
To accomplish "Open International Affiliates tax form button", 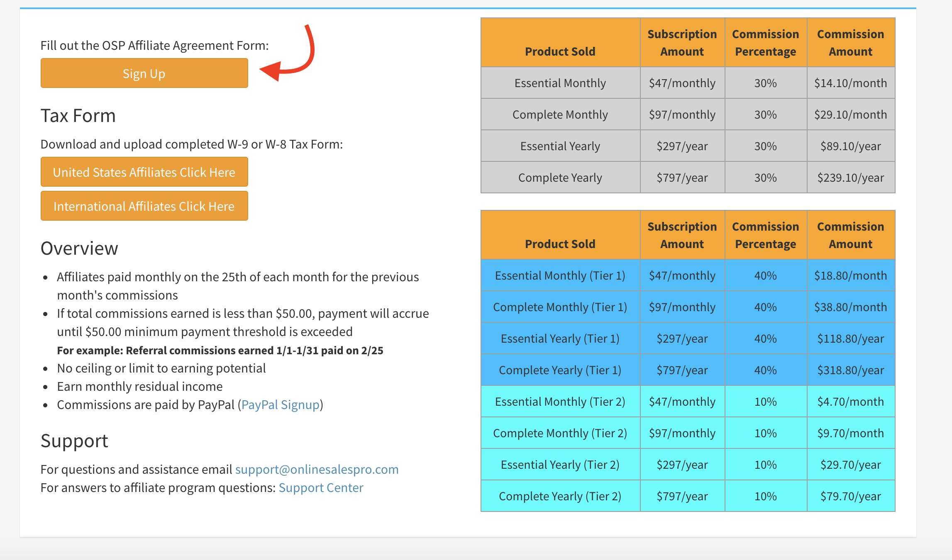I will coord(144,206).
